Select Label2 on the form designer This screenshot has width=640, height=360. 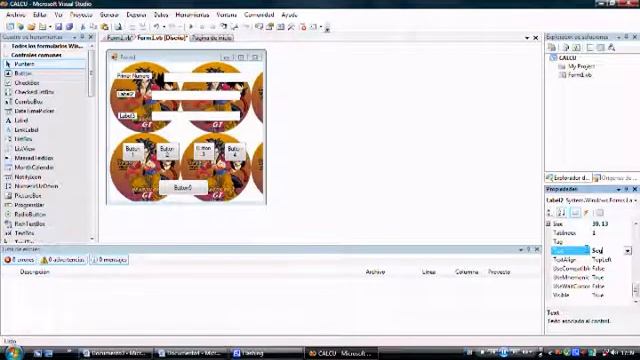(126, 94)
